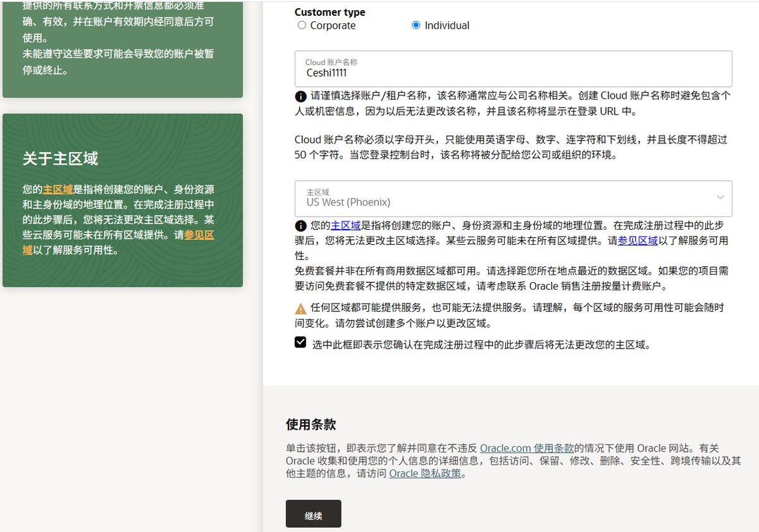Click the Customer type label
759x532 pixels.
[x=330, y=12]
